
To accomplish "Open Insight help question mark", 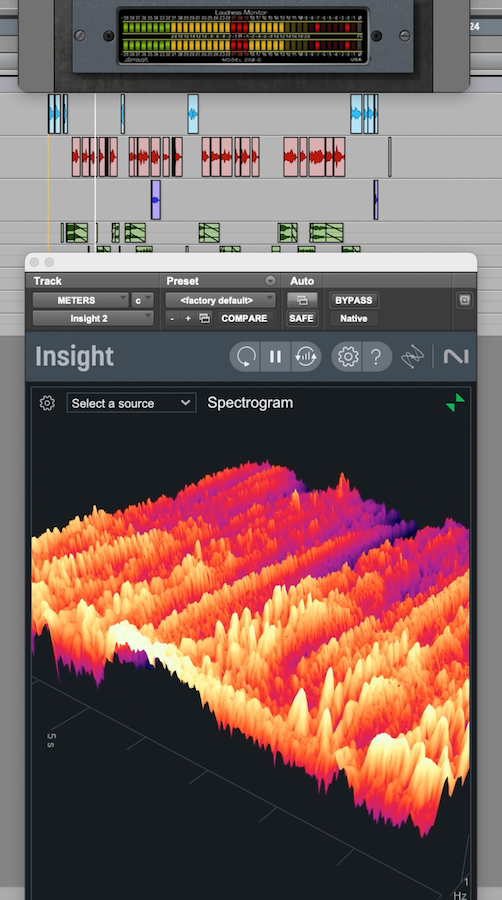I will (x=376, y=356).
